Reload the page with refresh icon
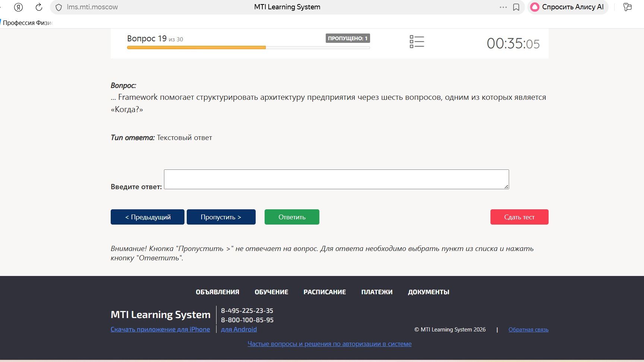This screenshot has height=362, width=644. click(x=39, y=7)
